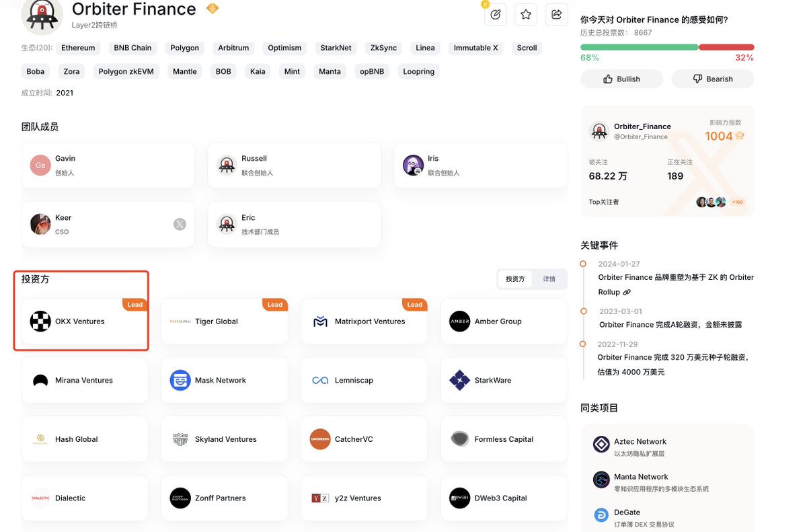Click the badge icon beside influence score 1004

[740, 136]
